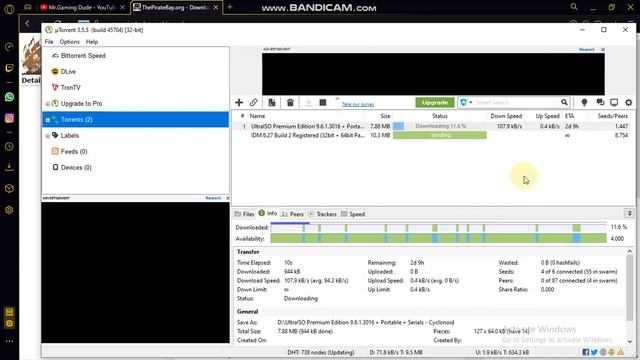Open the Options menu
The height and width of the screenshot is (360, 640).
click(69, 42)
